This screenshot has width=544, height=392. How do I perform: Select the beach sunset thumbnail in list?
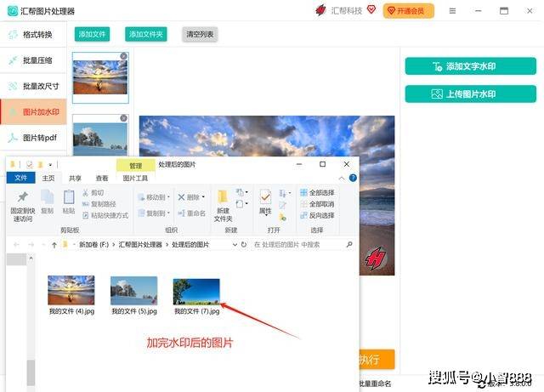tap(100, 77)
